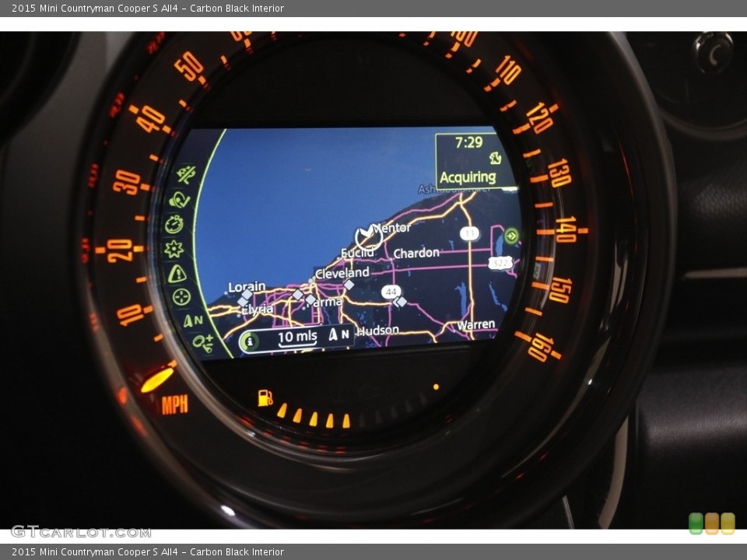Image resolution: width=747 pixels, height=560 pixels.
Task: Select the diamond marker beside route 44
Action: tap(402, 302)
